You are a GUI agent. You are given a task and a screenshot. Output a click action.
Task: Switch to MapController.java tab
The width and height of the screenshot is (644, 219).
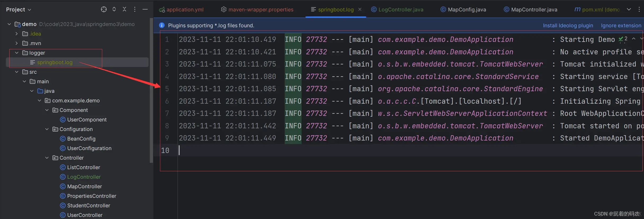(530, 10)
